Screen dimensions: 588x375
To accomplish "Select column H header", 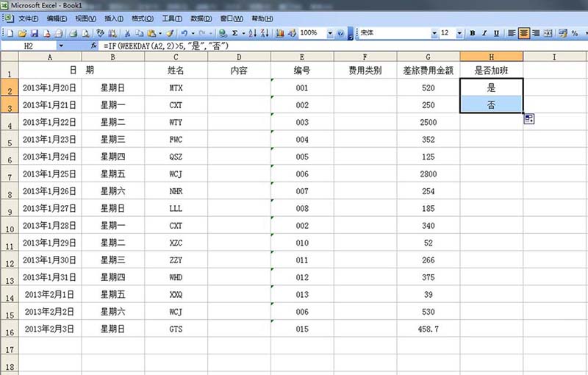I will click(491, 57).
